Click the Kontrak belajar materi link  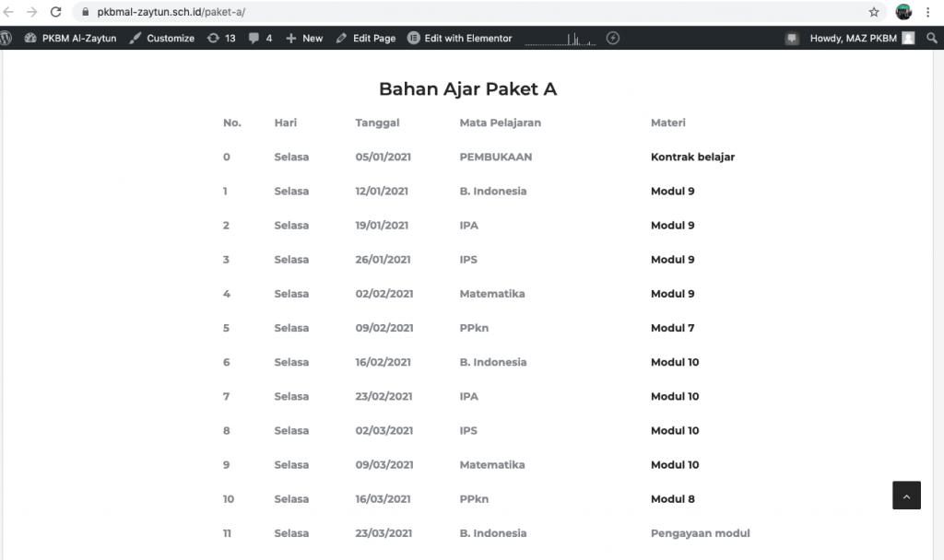[692, 157]
